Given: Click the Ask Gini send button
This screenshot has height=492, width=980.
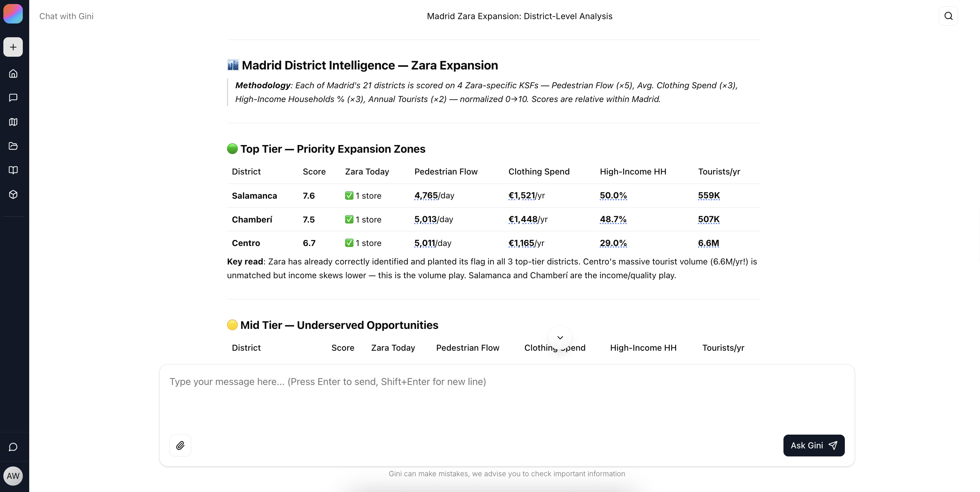Looking at the screenshot, I should pyautogui.click(x=814, y=445).
